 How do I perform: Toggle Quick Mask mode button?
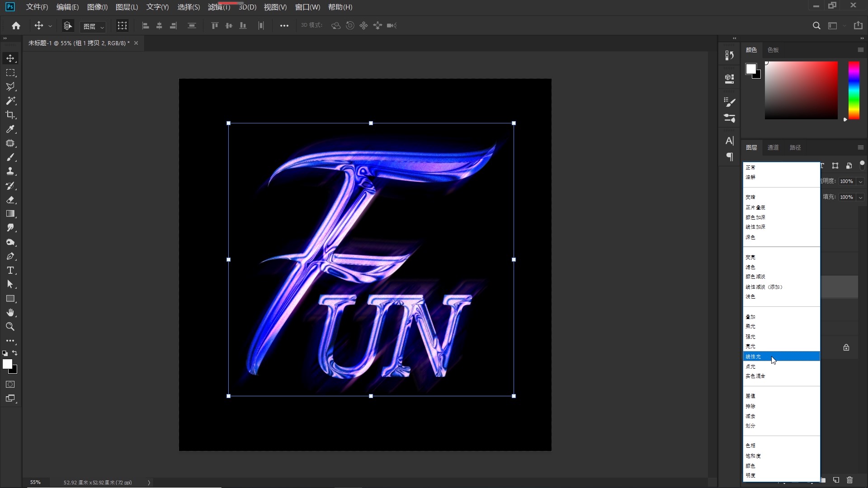[x=10, y=385]
